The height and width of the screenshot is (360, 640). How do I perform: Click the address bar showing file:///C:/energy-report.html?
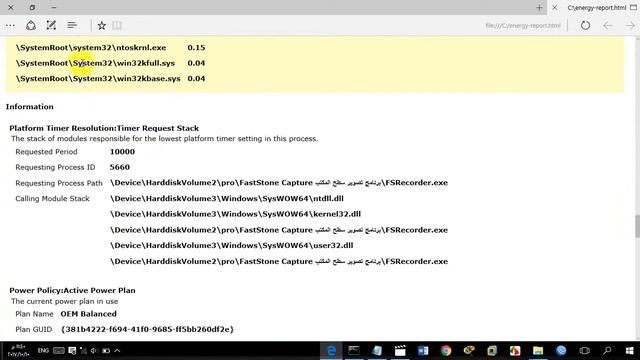point(523,25)
